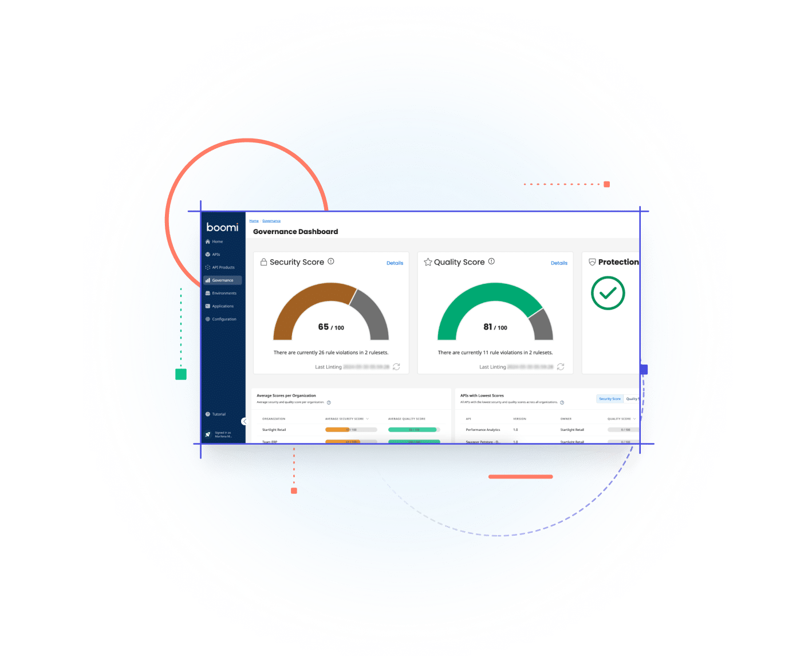Viewport: 812px width, 661px height.
Task: Click the Quality Score gauge showing 81 / 100
Action: pos(495,312)
